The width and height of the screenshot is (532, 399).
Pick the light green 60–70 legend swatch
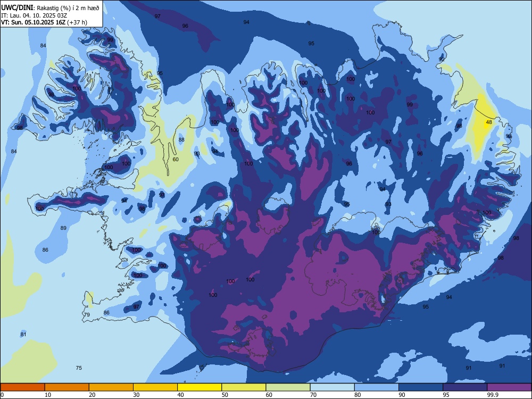point(288,387)
